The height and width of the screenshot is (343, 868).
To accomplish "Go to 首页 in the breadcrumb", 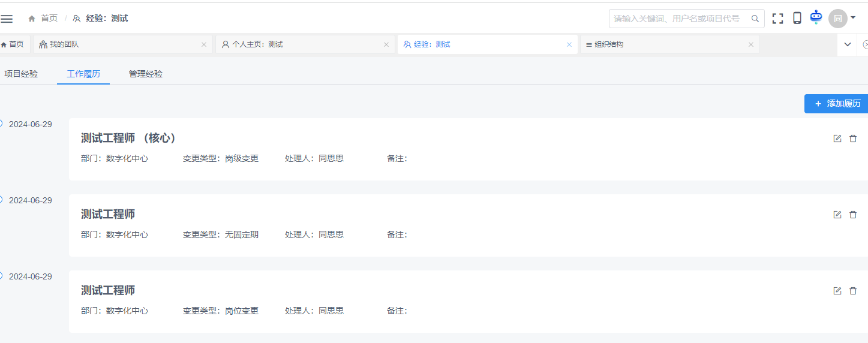I will (49, 19).
